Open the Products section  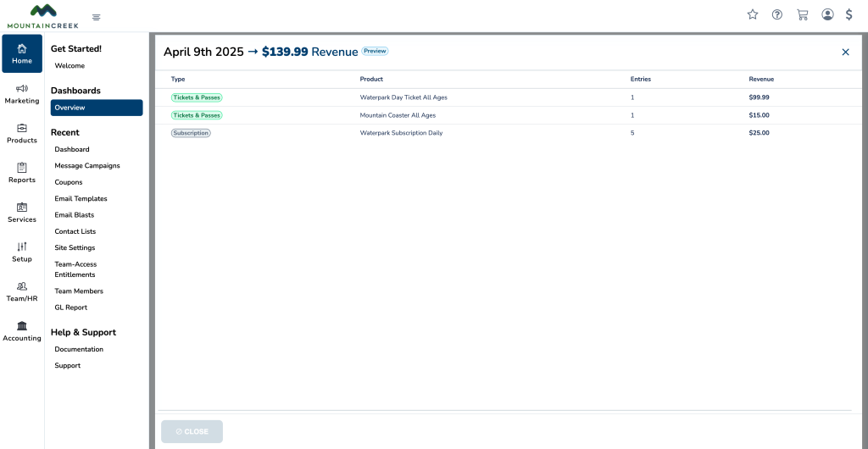click(22, 133)
